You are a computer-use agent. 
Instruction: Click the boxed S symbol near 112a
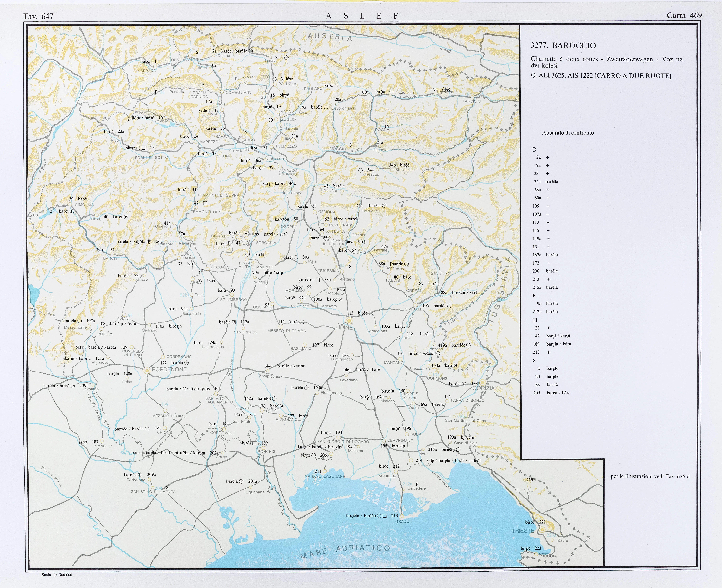coord(234,322)
